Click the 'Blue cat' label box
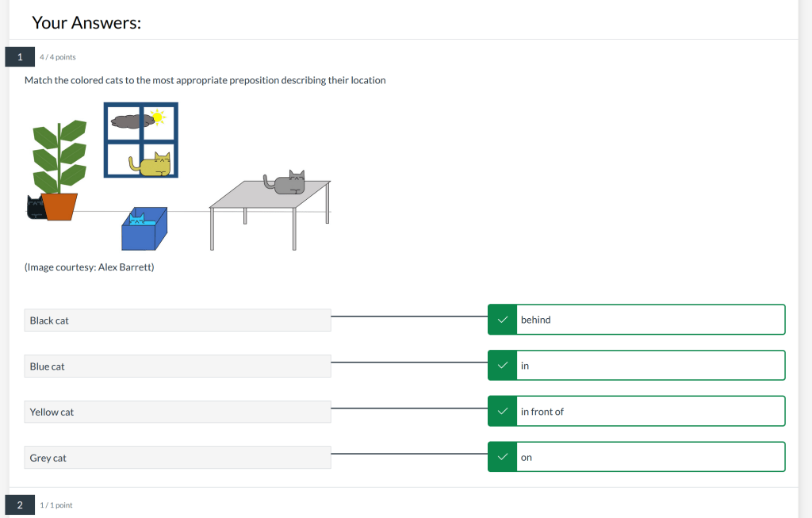The width and height of the screenshot is (812, 518). (x=178, y=366)
